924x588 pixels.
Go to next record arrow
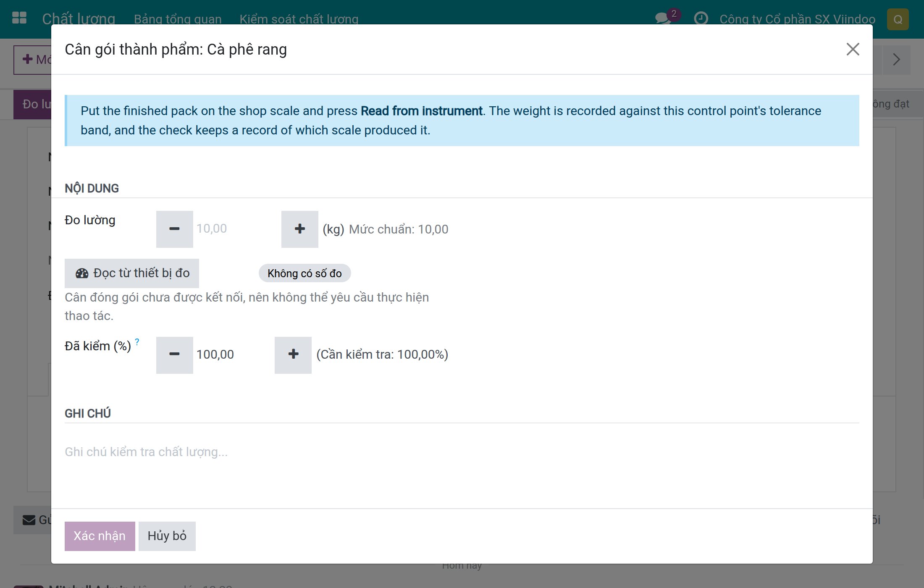(896, 60)
